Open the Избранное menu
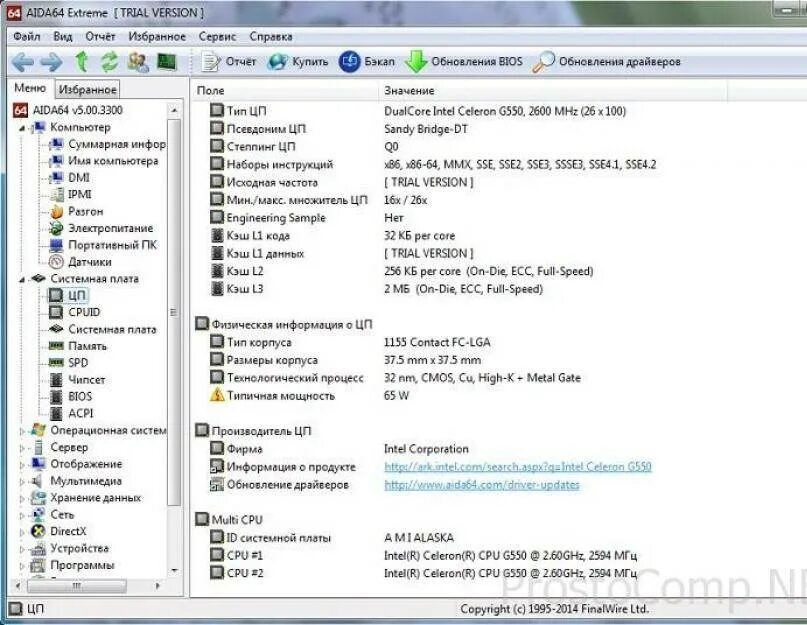This screenshot has width=807, height=625. click(157, 37)
